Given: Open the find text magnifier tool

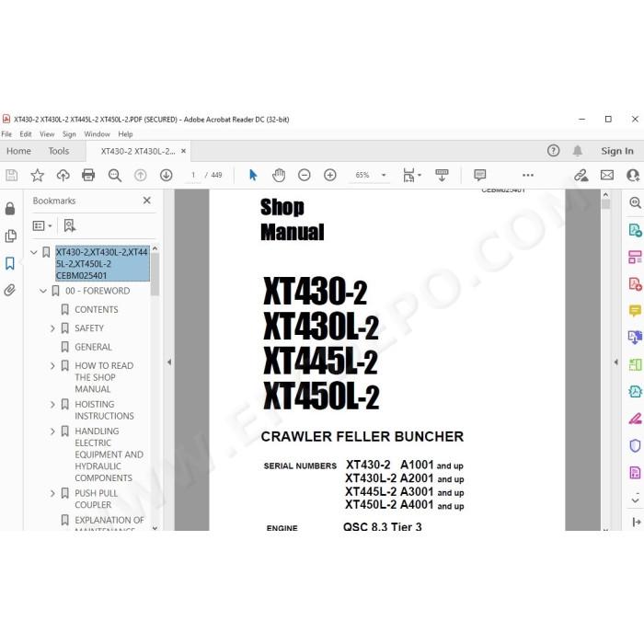Looking at the screenshot, I should coord(115,176).
